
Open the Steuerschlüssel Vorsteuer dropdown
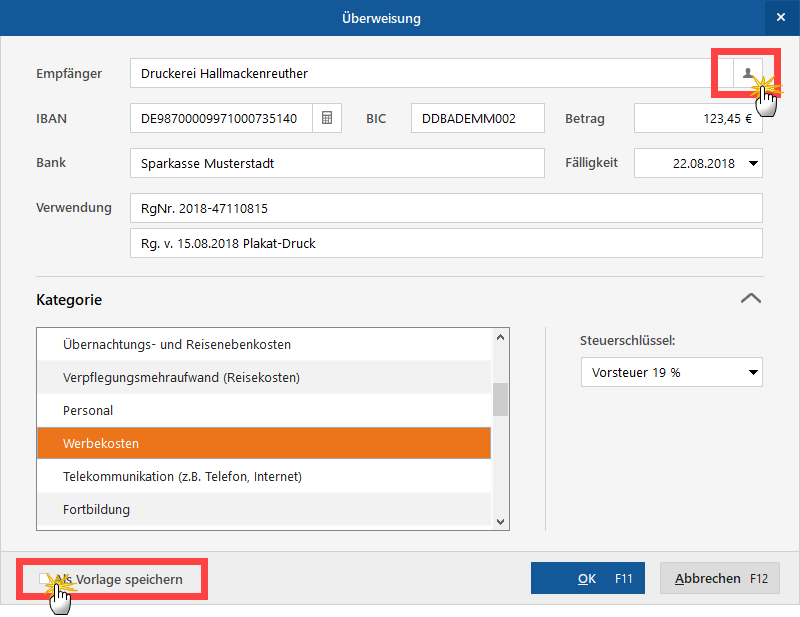753,372
